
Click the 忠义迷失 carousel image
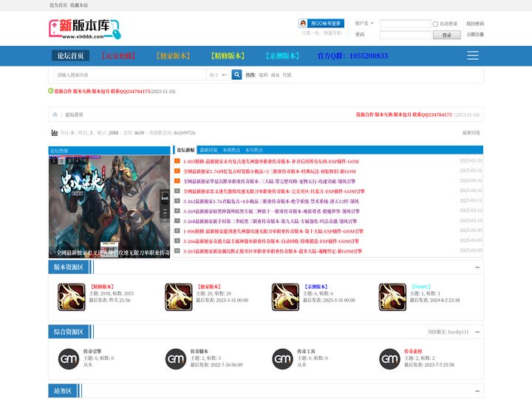point(109,207)
